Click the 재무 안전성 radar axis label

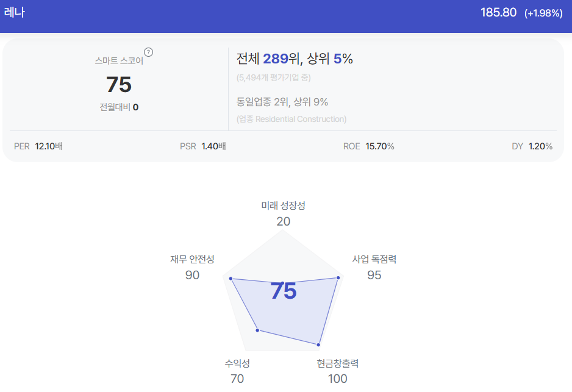(192, 259)
